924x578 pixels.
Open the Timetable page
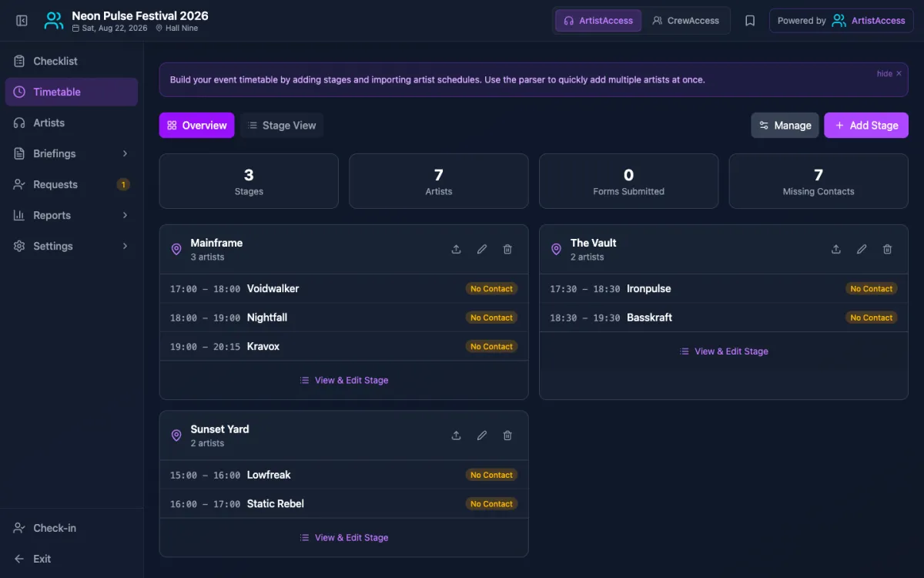click(72, 92)
